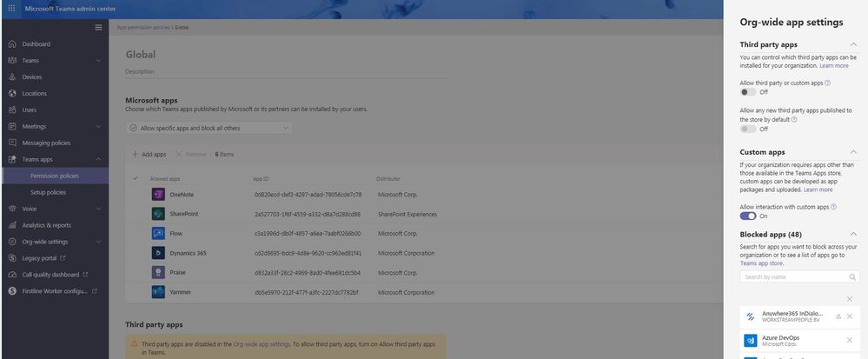Viewport: 868px width, 359px height.
Task: Collapse the Third party apps section
Action: (853, 44)
